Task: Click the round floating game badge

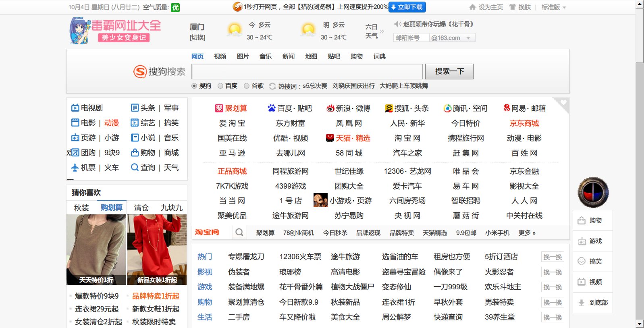Action: [x=593, y=192]
